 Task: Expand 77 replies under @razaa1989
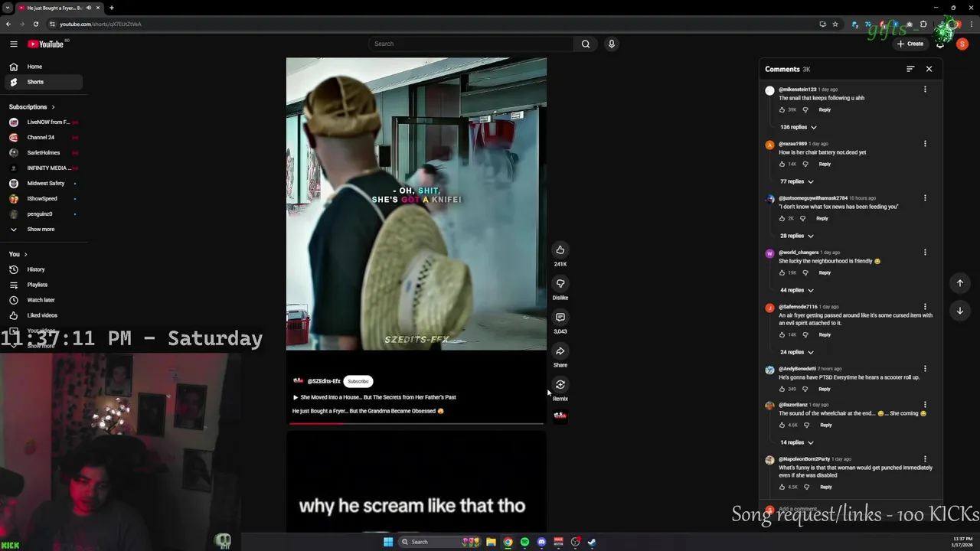tap(797, 181)
